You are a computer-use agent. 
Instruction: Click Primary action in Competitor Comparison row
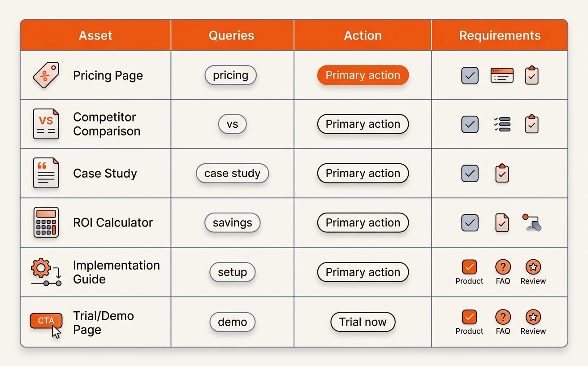click(x=363, y=124)
